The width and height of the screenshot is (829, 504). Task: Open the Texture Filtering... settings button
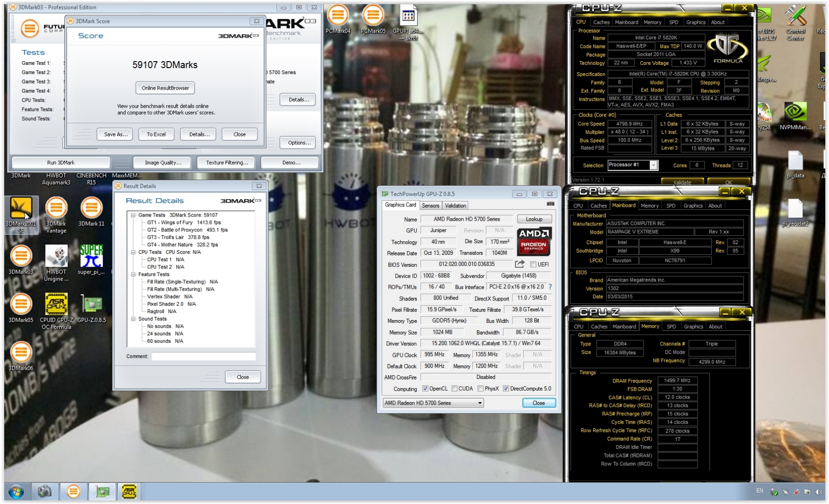[x=227, y=163]
